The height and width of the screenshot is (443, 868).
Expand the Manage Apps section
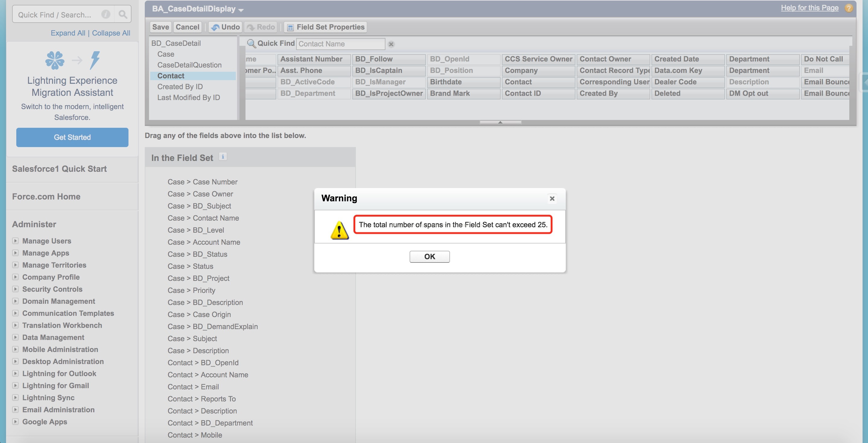click(15, 253)
